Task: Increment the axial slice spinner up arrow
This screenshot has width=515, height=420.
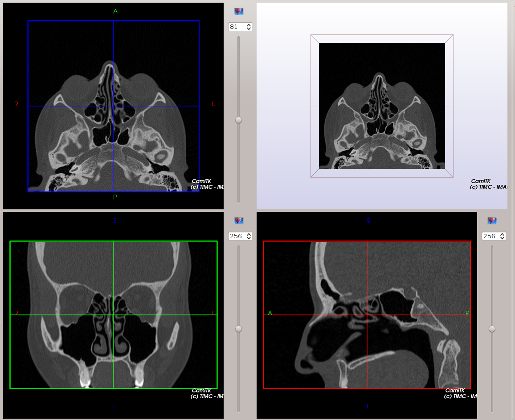Action: (249, 24)
